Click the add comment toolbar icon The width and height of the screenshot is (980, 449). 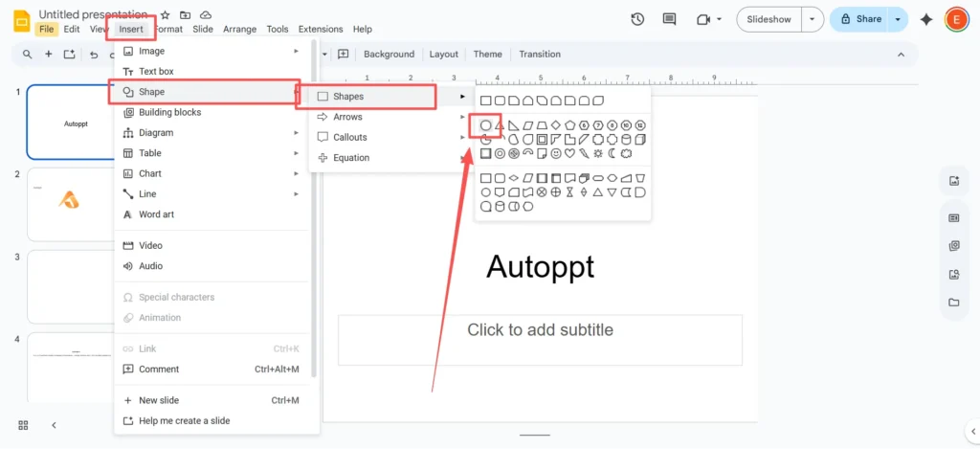tap(344, 55)
